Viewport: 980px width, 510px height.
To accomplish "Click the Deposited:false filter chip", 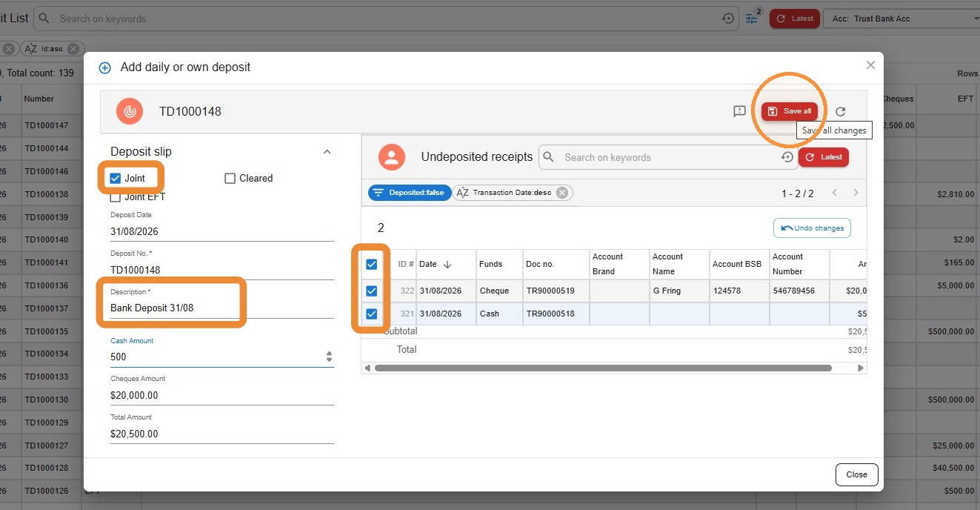I will (x=410, y=193).
